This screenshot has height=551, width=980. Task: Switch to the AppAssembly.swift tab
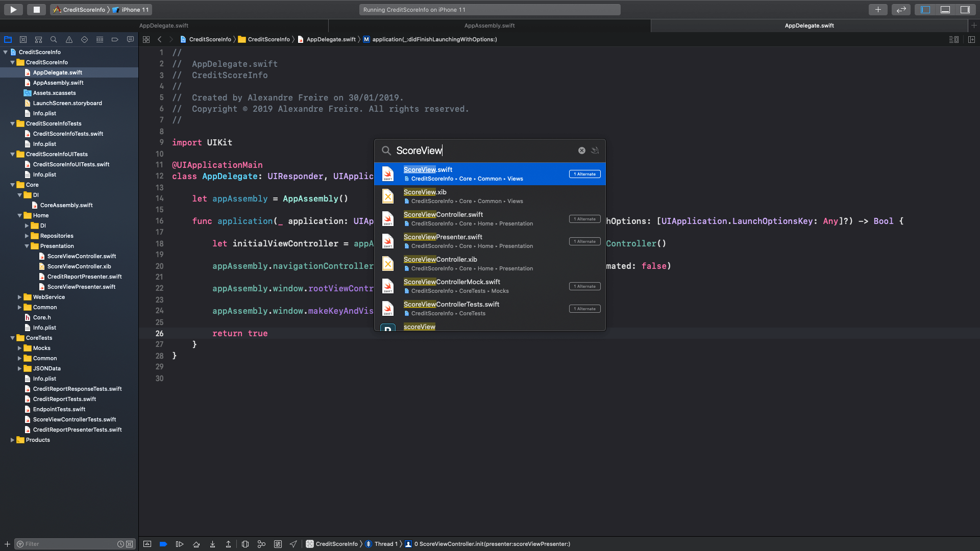click(x=489, y=26)
